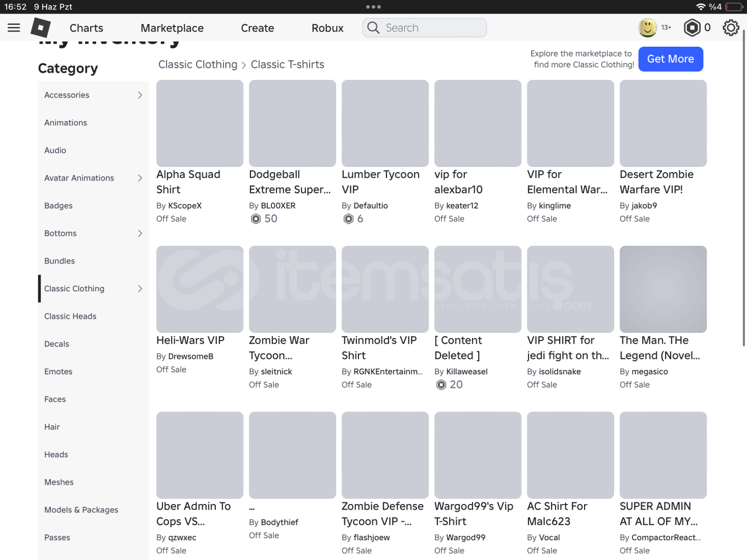Viewport: 747px width, 560px height.
Task: Tap the battery status icon
Action: point(734,7)
